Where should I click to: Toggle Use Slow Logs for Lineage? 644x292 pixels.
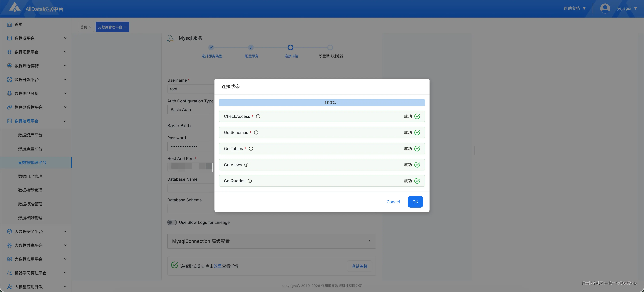click(x=172, y=222)
